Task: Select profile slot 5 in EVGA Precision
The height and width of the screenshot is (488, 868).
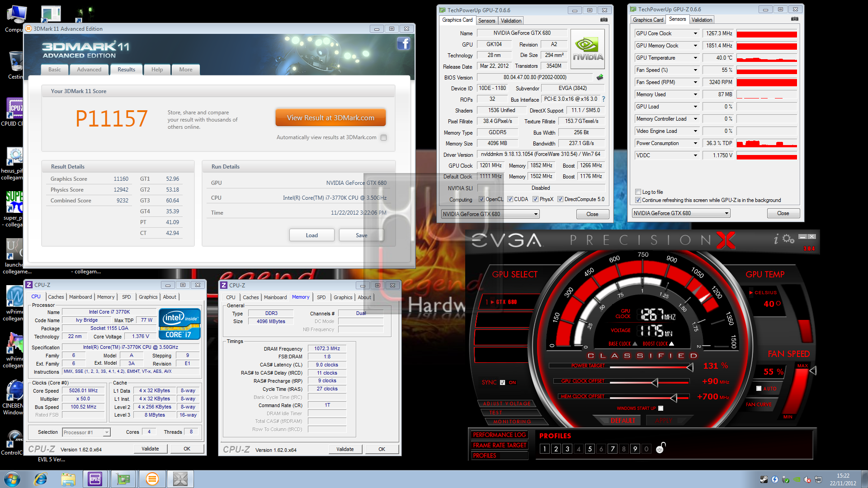Action: click(x=590, y=449)
